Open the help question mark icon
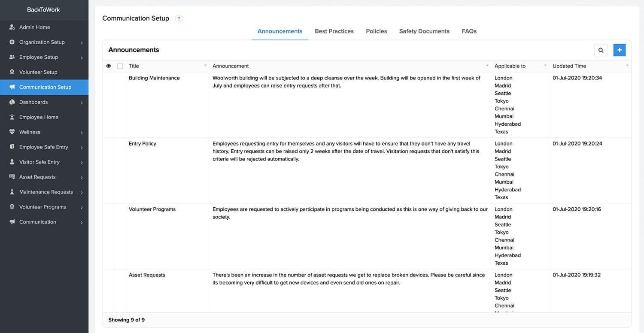 (179, 18)
